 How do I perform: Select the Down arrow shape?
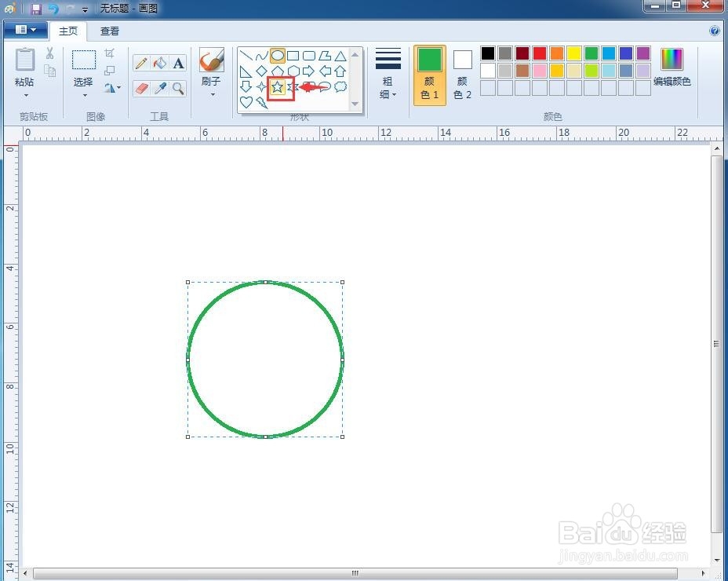(x=246, y=87)
